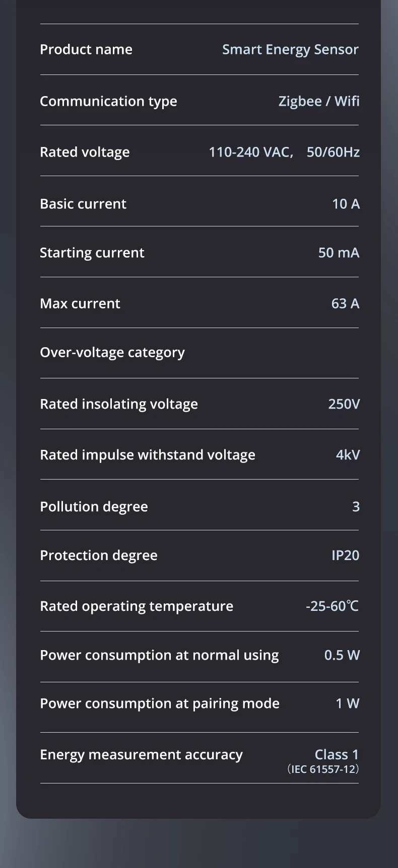
Task: Click the Max current 63 A value
Action: click(x=345, y=303)
